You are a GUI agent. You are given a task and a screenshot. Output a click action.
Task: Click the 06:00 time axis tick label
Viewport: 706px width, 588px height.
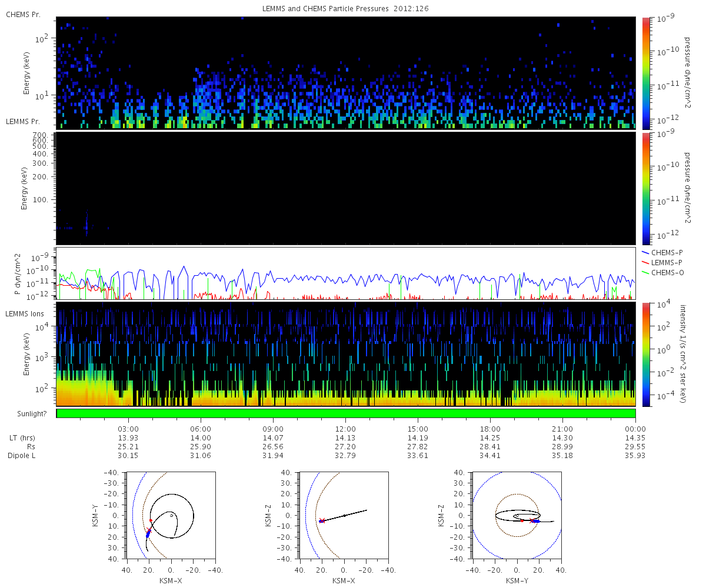coord(201,429)
